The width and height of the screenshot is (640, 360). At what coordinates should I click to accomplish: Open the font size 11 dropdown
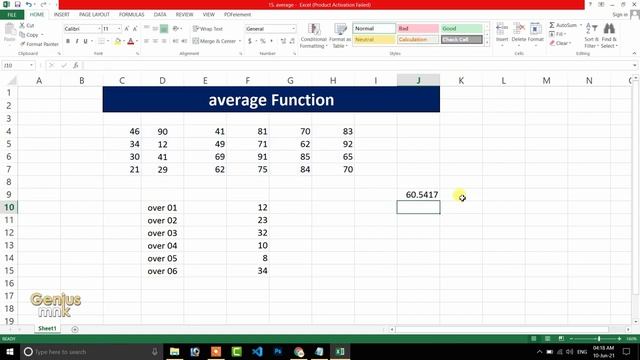(119, 29)
